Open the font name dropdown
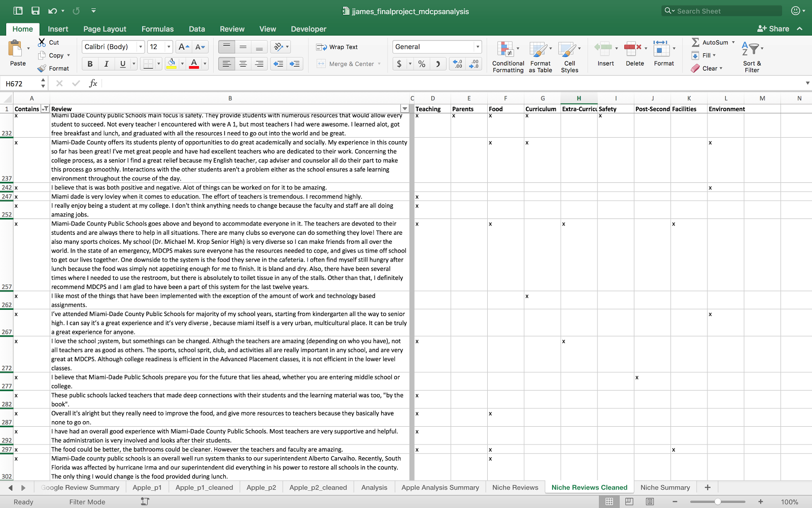The image size is (812, 508). [141, 47]
